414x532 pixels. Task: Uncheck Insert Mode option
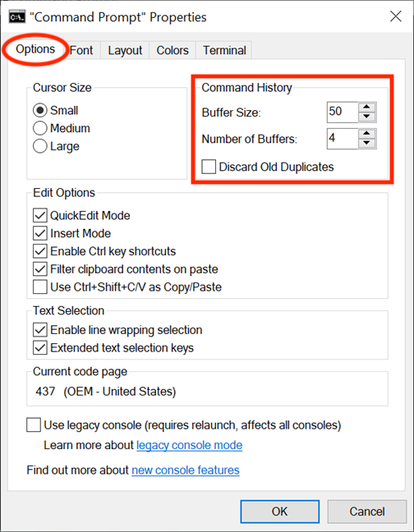click(x=40, y=233)
